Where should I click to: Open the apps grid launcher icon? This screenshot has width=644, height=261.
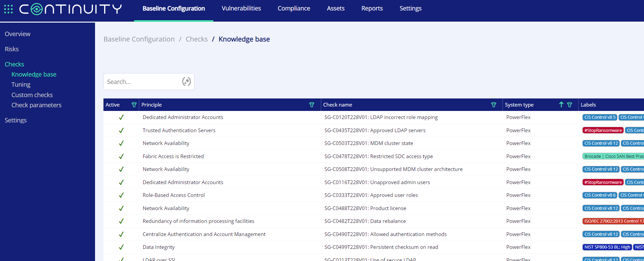pos(8,9)
